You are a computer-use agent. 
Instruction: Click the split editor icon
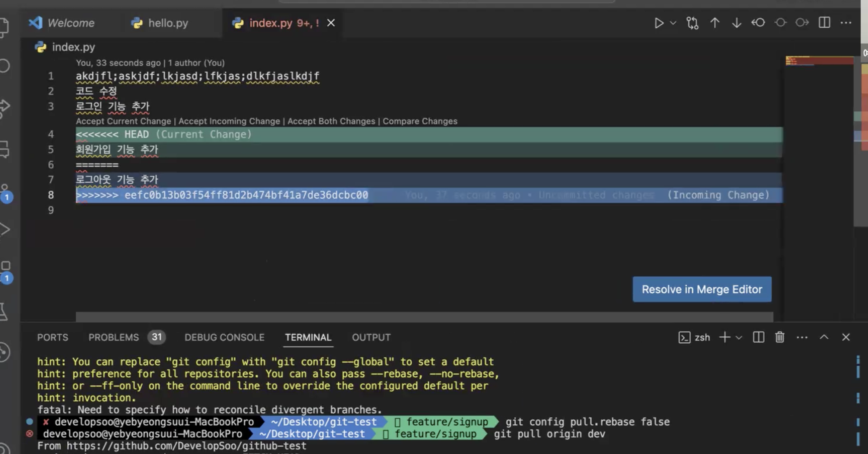click(824, 23)
